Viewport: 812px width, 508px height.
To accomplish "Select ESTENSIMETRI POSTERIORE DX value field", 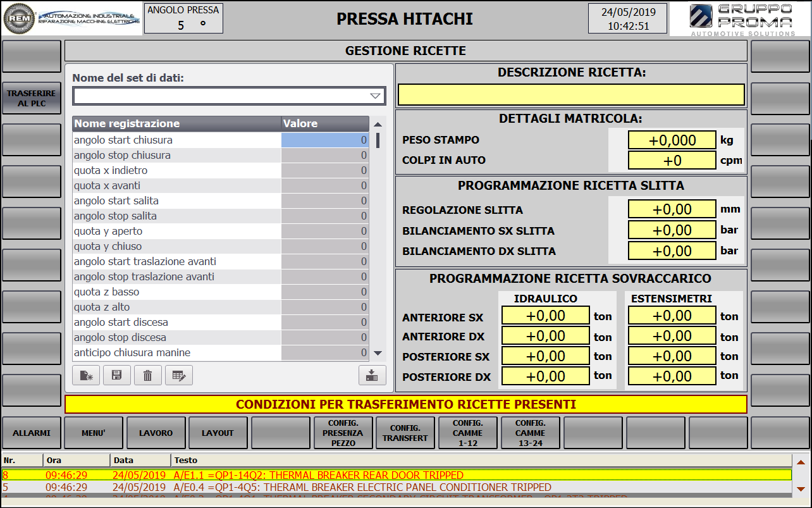I will click(672, 376).
